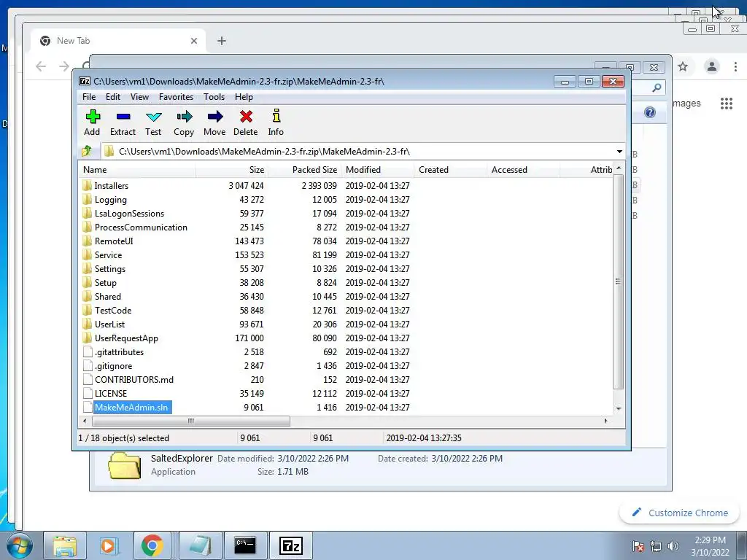This screenshot has width=747, height=560.
Task: Click the MakeMeAdmin.sln file icon
Action: [88, 407]
